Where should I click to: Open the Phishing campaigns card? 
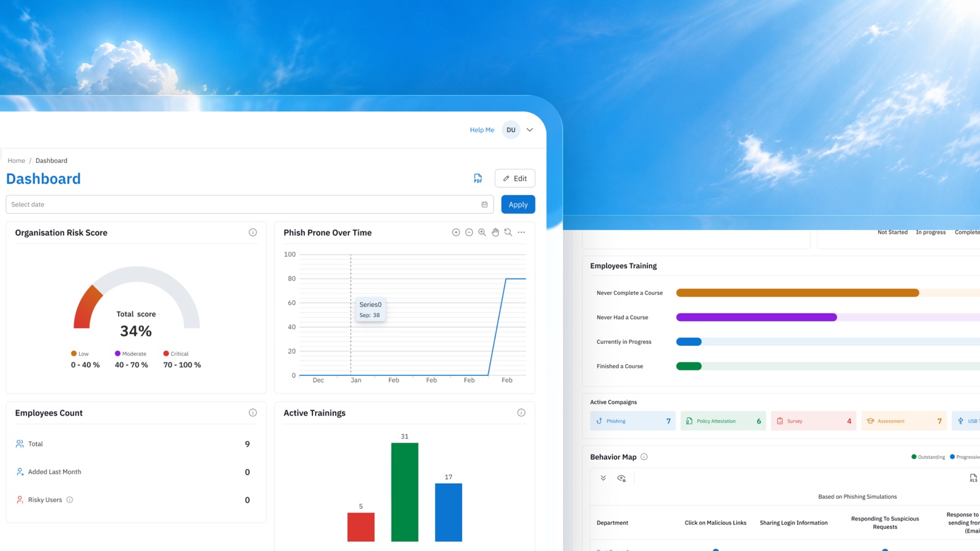click(633, 421)
